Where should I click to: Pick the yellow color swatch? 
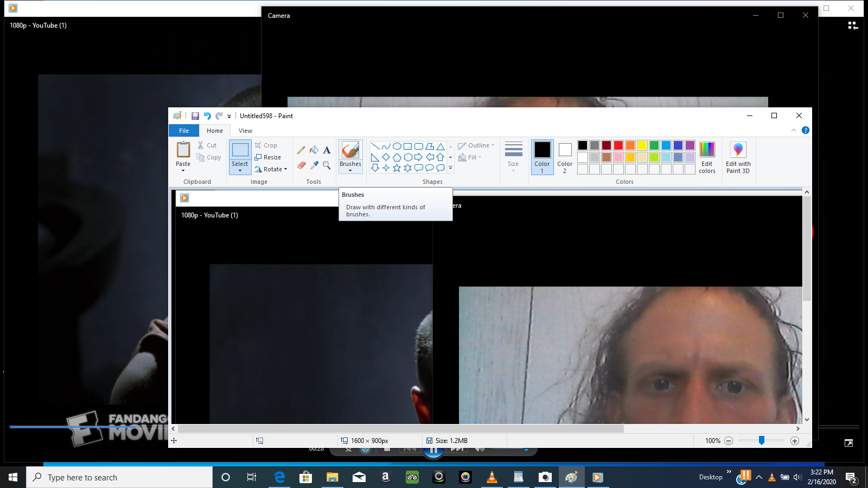click(x=642, y=145)
